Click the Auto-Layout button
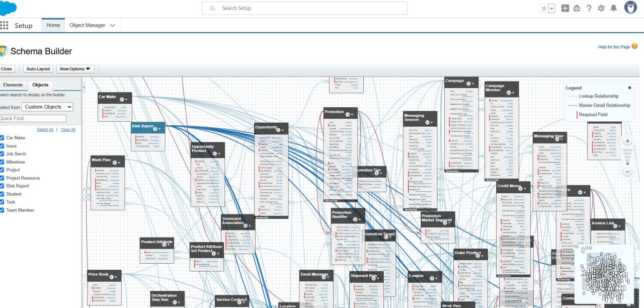This screenshot has width=644, height=308. coord(38,68)
